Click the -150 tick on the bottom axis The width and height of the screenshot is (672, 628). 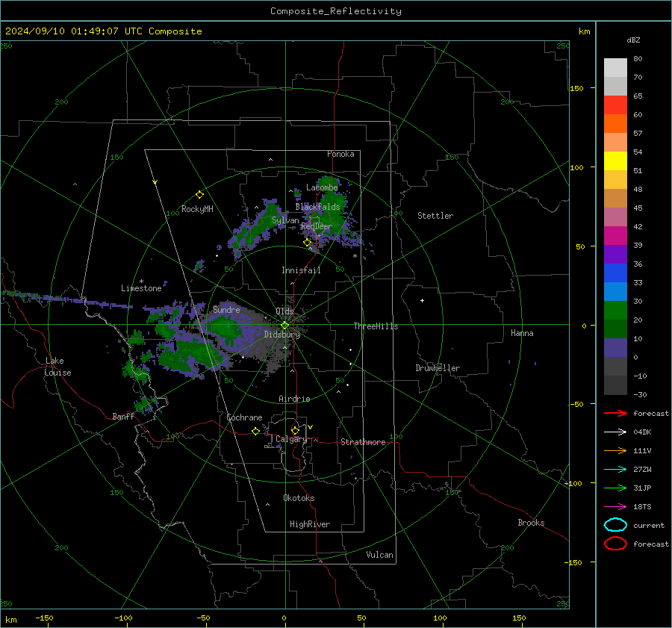(44, 618)
